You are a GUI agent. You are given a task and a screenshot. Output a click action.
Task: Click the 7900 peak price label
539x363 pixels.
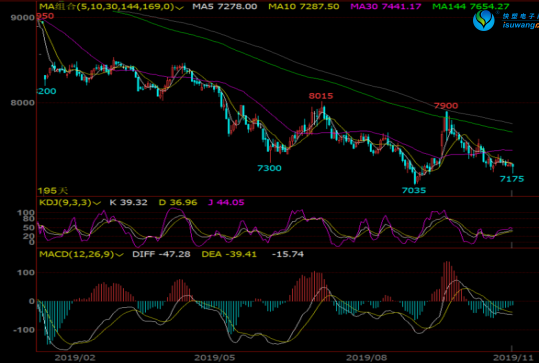click(x=446, y=106)
